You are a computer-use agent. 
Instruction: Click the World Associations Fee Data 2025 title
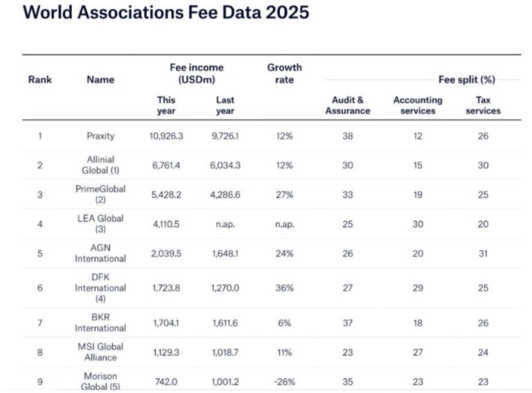[166, 13]
